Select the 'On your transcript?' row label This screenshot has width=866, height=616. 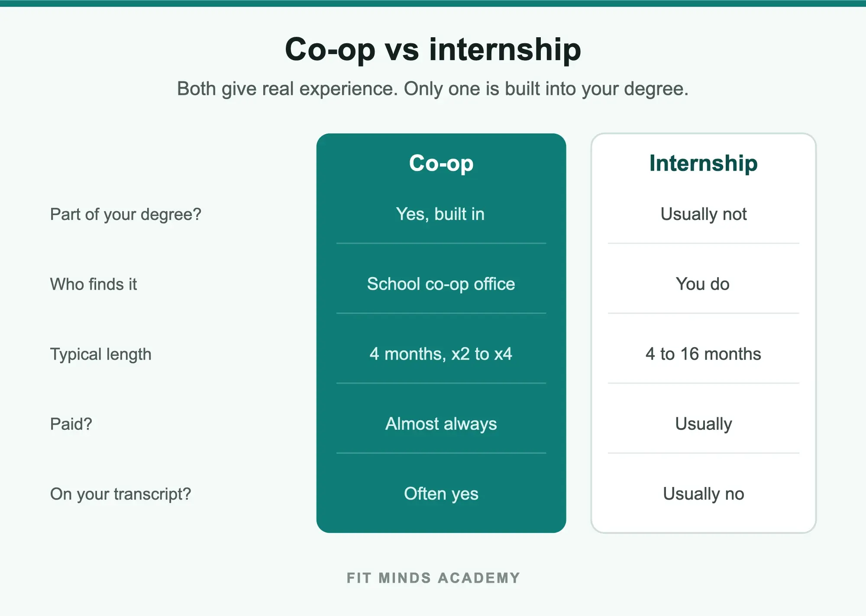(x=120, y=494)
